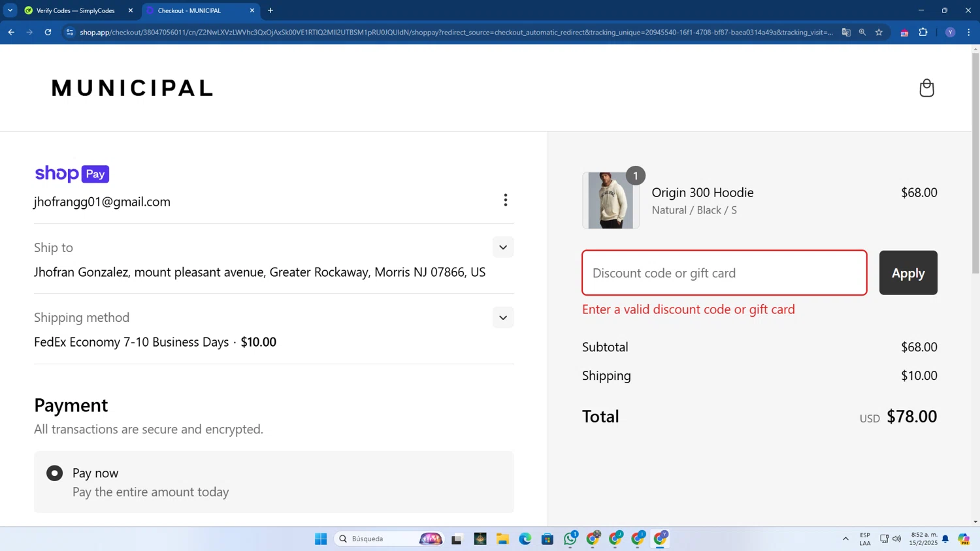Screen dimensions: 980x551
Task: Launch Microsoft Edge from the taskbar
Action: click(x=525, y=539)
